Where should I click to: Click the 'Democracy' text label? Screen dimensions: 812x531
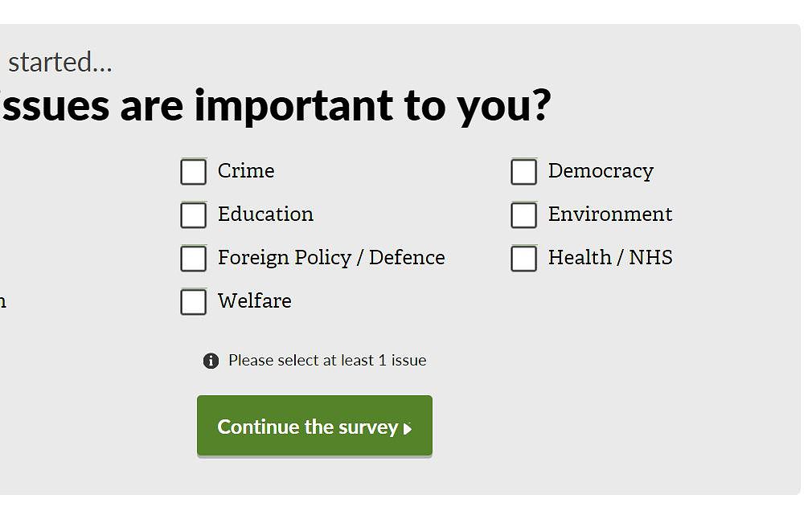pos(601,171)
